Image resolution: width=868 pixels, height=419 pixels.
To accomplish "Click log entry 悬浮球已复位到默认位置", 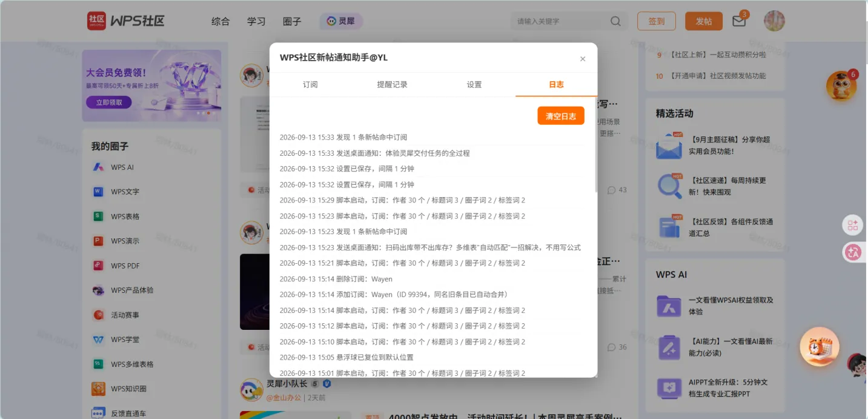I will [346, 357].
